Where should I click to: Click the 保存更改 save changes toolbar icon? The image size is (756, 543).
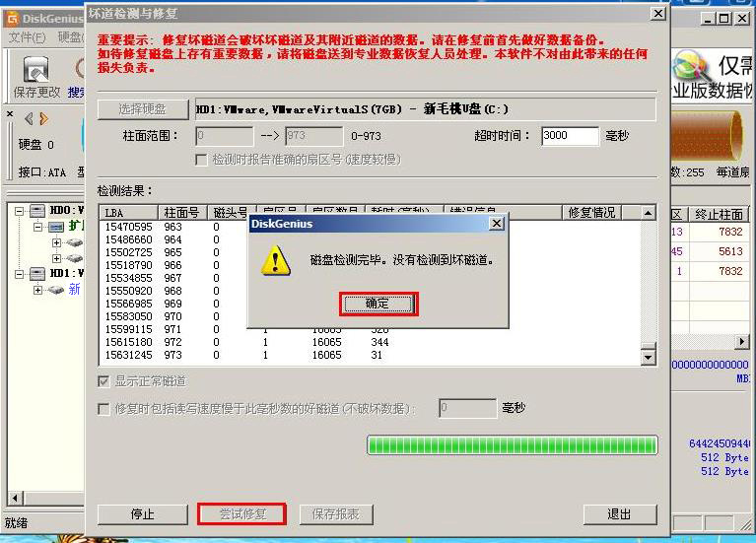point(36,70)
